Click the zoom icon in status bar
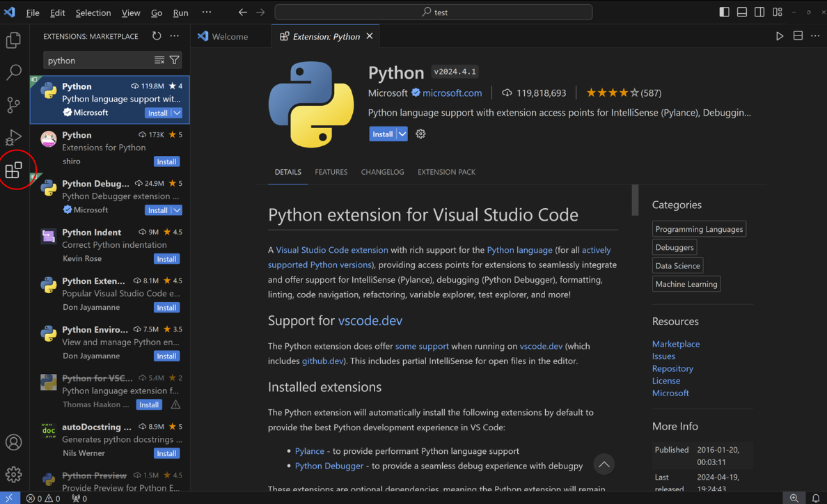Image resolution: width=827 pixels, height=504 pixels. coord(794,498)
